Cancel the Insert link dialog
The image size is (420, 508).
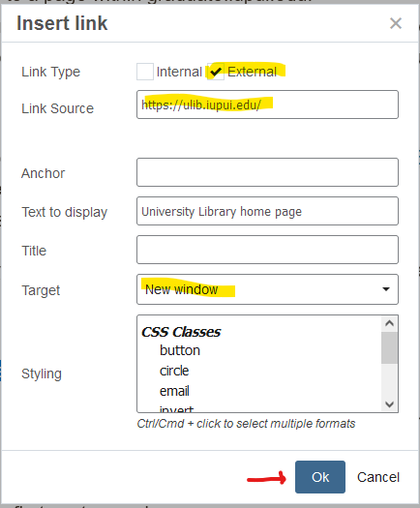[378, 477]
